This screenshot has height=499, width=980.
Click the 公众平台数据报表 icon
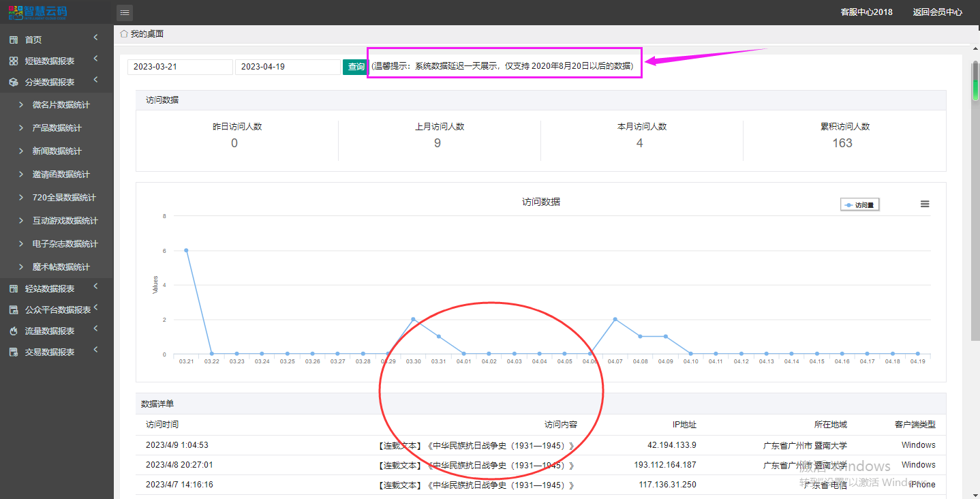point(14,310)
